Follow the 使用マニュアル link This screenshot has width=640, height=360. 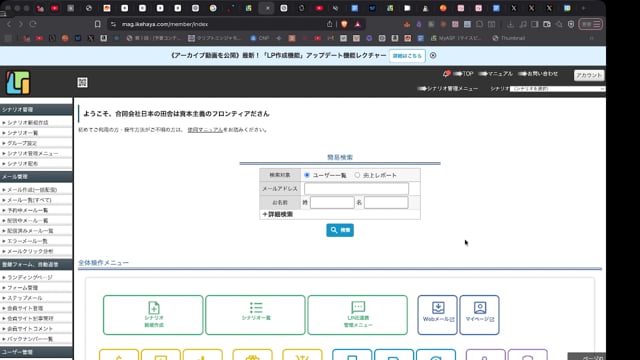[x=205, y=130]
